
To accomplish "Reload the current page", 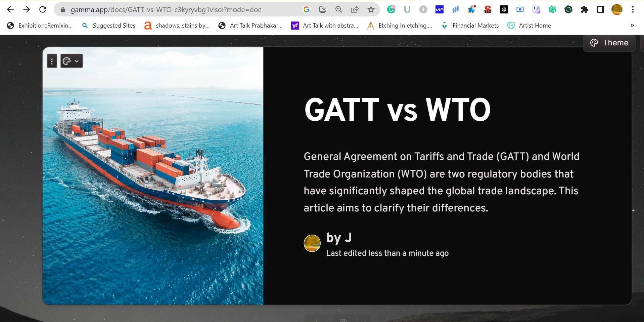I will [x=43, y=10].
